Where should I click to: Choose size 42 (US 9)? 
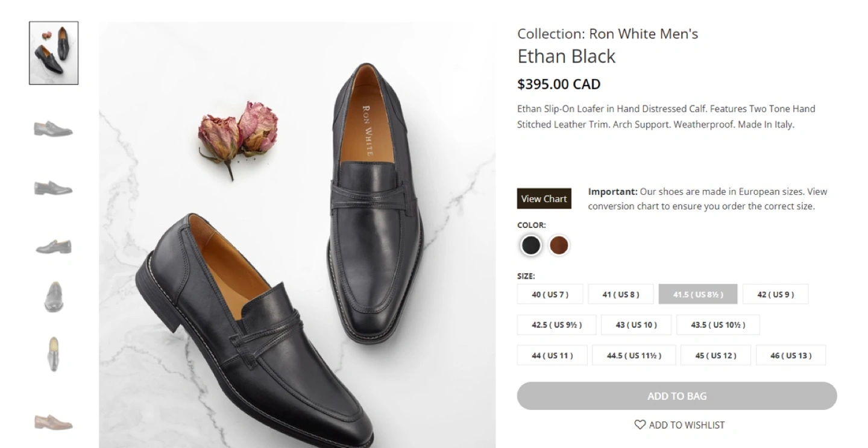[x=775, y=294]
